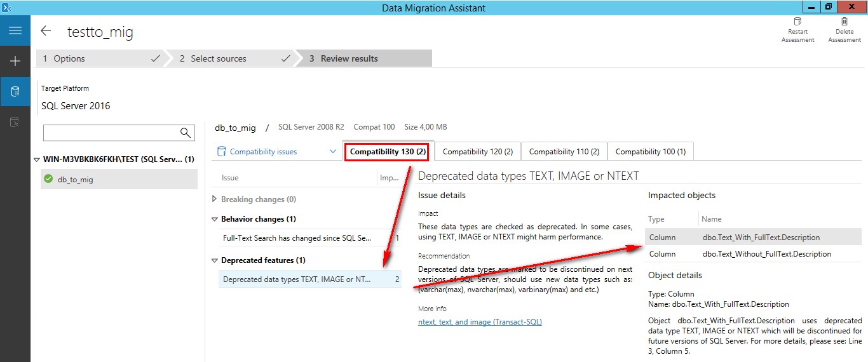Collapse the WIN-M3VBKBK6FKH\TEST server node
Image resolution: width=868 pixels, height=362 pixels.
tap(37, 159)
